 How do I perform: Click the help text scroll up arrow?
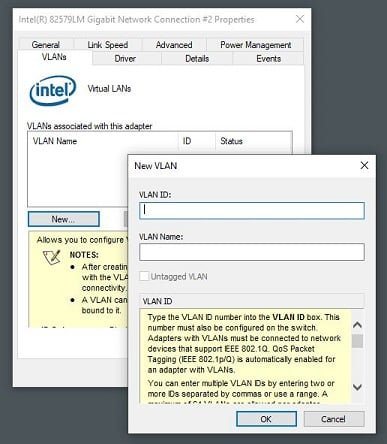point(357,325)
